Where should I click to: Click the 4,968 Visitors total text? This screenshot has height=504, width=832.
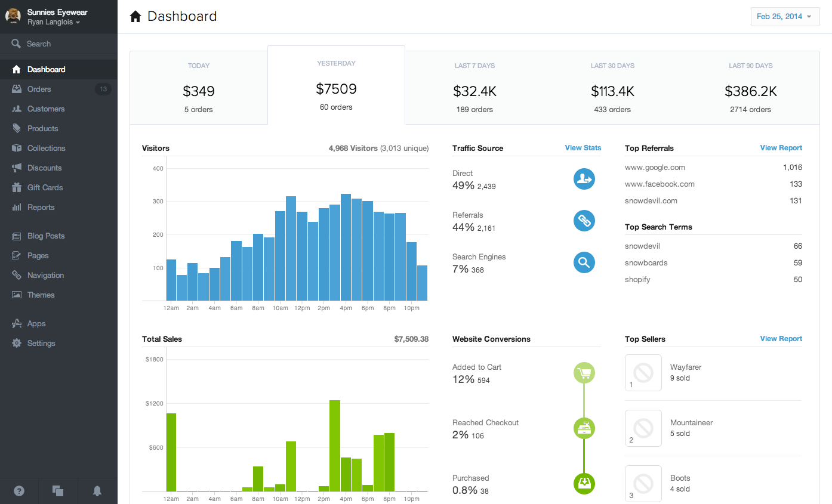tap(353, 149)
